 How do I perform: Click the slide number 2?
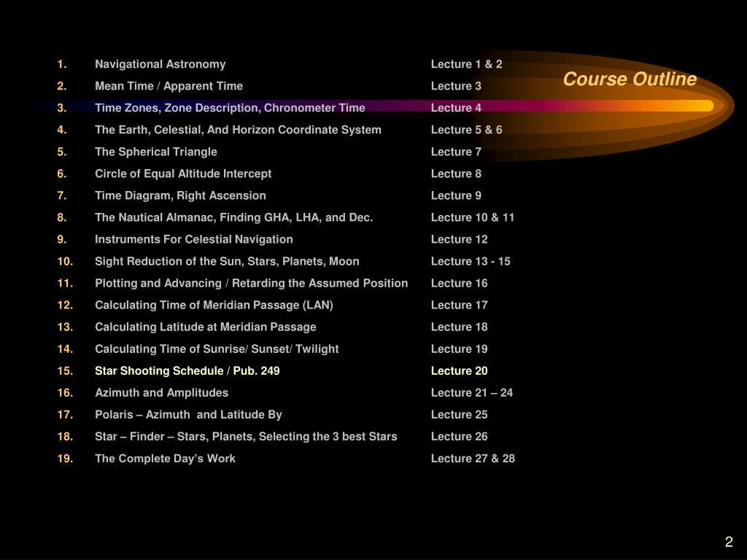pyautogui.click(x=729, y=542)
